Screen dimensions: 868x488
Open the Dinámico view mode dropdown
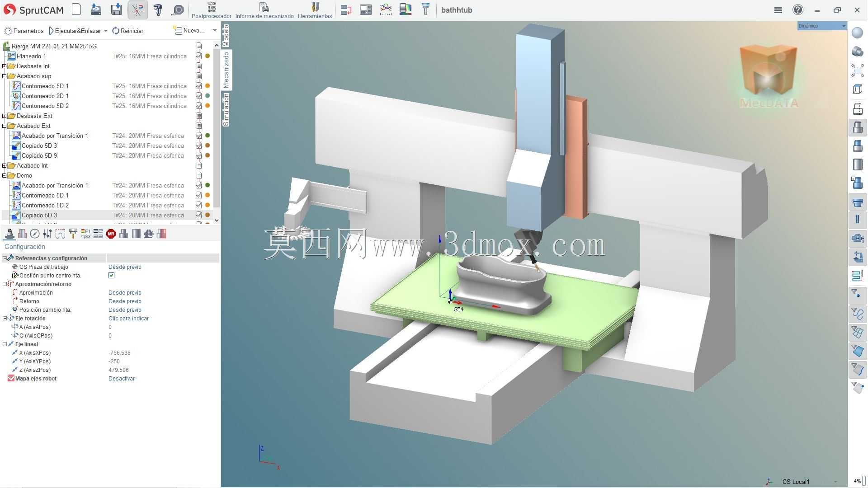pos(822,26)
